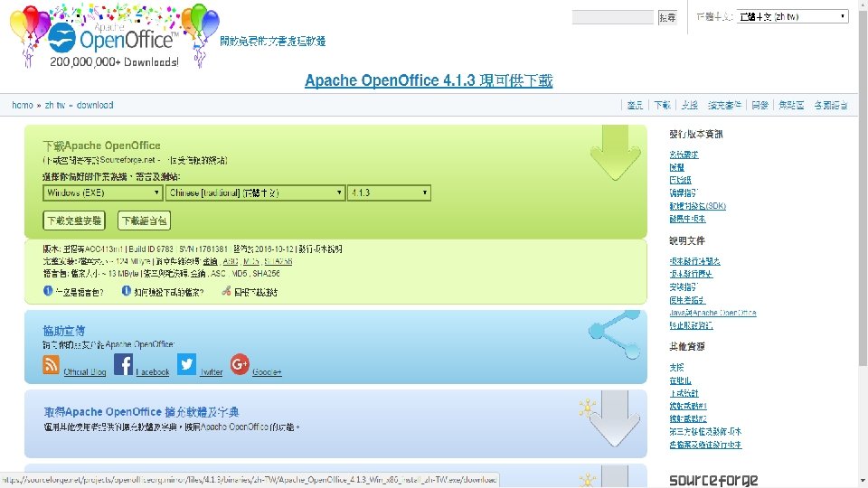This screenshot has width=868, height=488.
Task: Click the info icon before 什麼是語言包?
Action: (48, 290)
